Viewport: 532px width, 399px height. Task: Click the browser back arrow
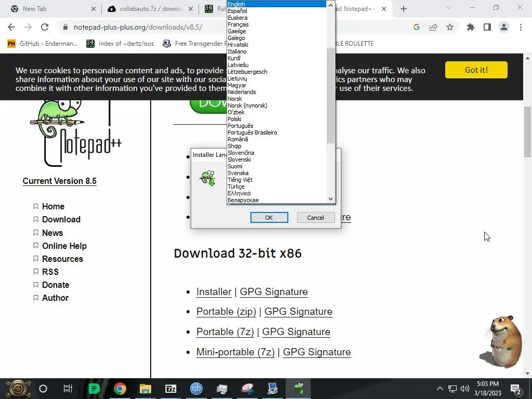pyautogui.click(x=11, y=27)
